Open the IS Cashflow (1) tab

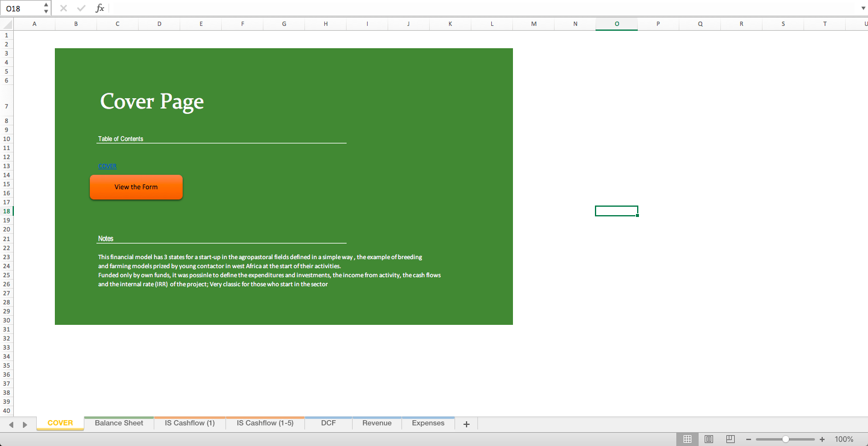[x=190, y=423]
